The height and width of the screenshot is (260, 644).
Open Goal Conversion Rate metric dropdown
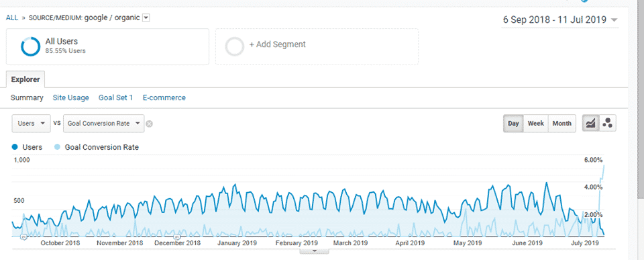pyautogui.click(x=103, y=124)
